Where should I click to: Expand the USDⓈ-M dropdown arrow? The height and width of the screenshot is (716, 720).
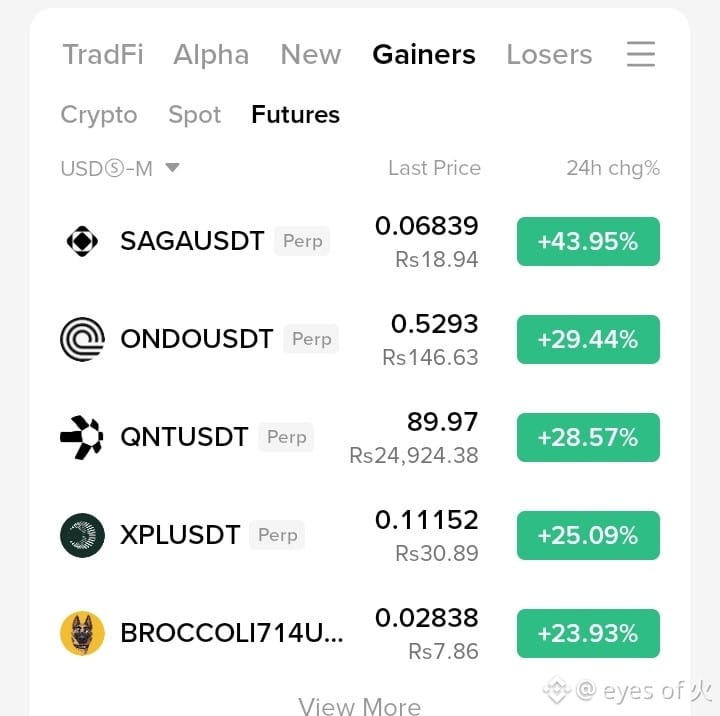tap(173, 167)
